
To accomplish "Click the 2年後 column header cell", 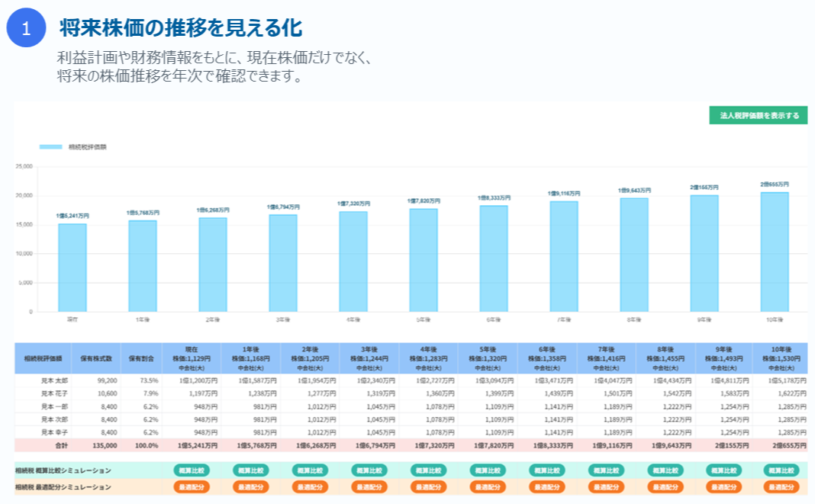I will tap(311, 358).
